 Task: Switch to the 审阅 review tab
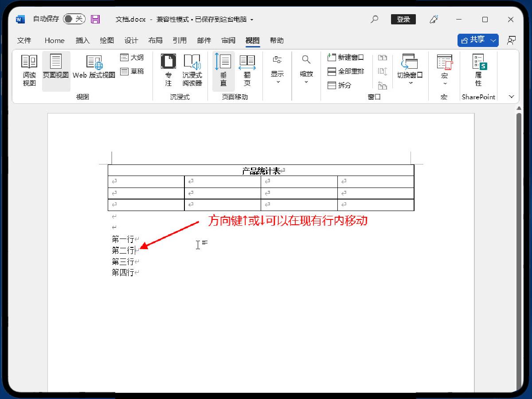pyautogui.click(x=228, y=40)
